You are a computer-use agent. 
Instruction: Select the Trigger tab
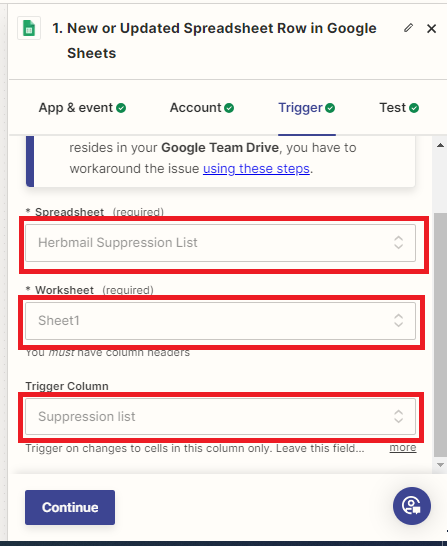307,108
